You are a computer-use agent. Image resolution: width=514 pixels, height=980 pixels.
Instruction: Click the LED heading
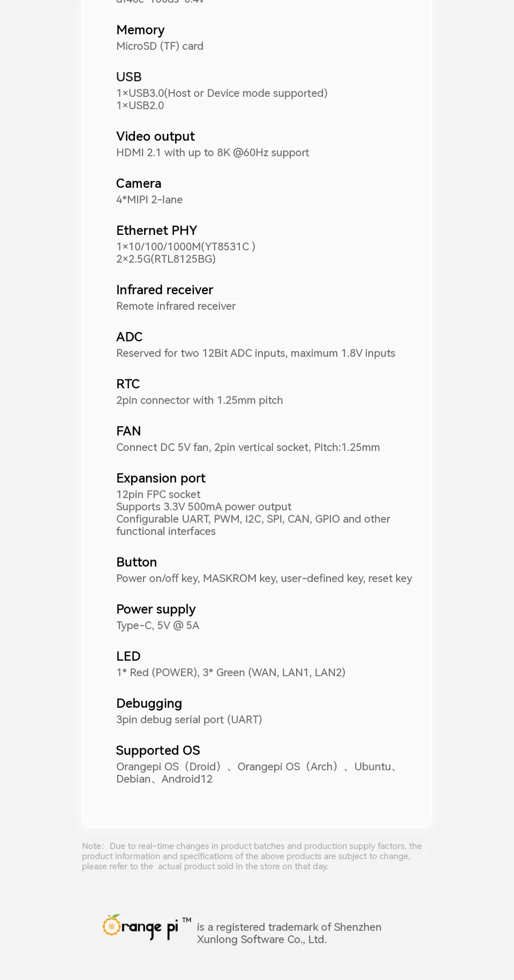click(x=128, y=656)
